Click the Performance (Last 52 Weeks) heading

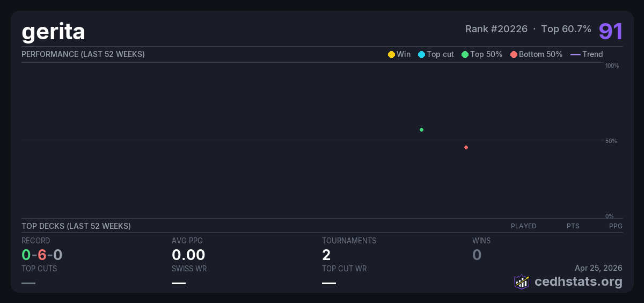tap(83, 54)
